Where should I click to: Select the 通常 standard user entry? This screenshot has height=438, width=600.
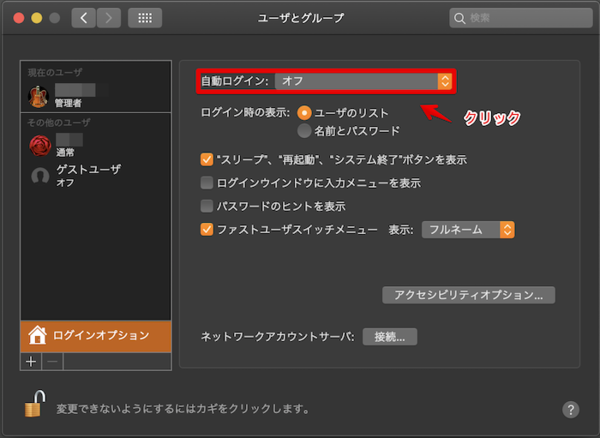(96, 145)
